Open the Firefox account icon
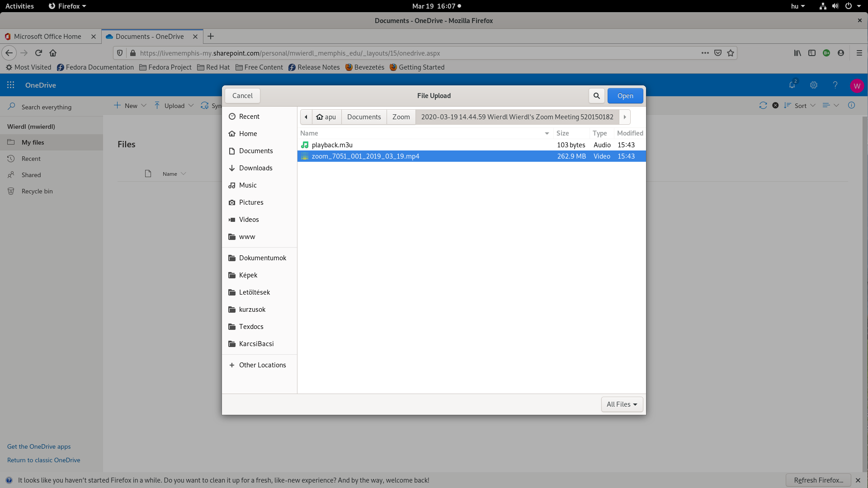This screenshot has height=488, width=868. click(x=841, y=53)
